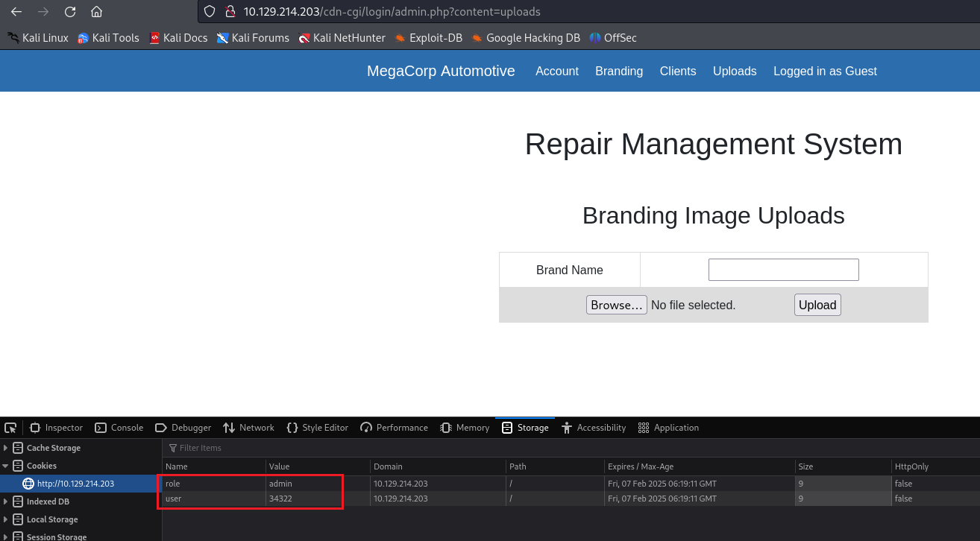Open the Branding page
Screen dimensions: 980x541
[x=619, y=71]
